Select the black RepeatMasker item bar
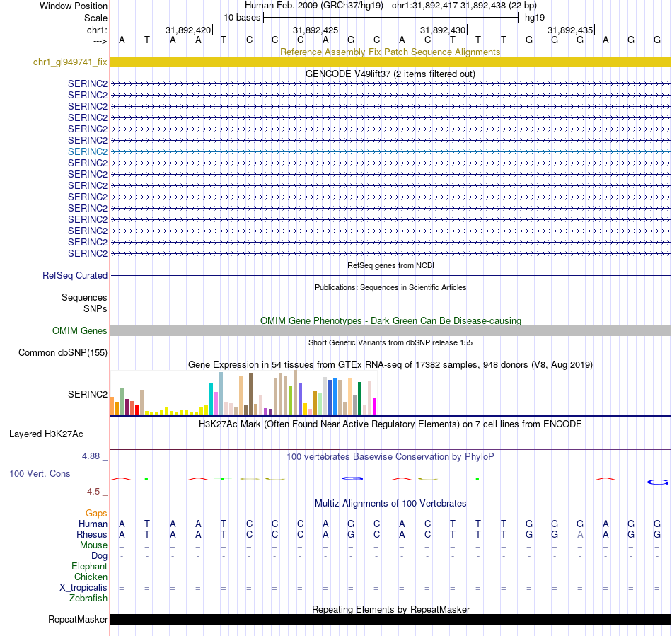This screenshot has height=636, width=672. point(390,619)
